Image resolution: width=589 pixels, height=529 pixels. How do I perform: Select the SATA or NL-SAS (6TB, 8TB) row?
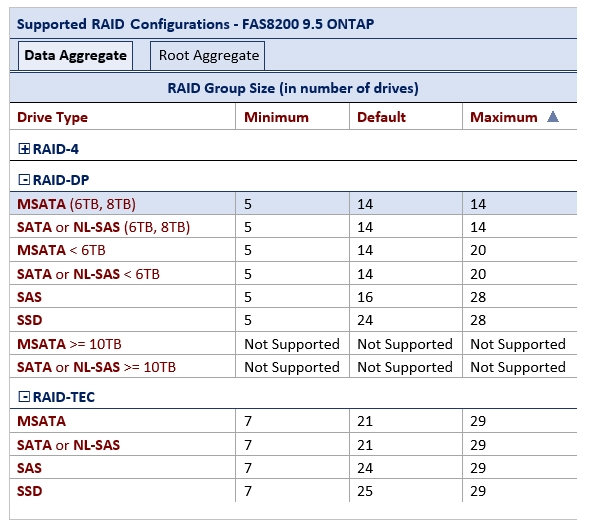coord(293,227)
